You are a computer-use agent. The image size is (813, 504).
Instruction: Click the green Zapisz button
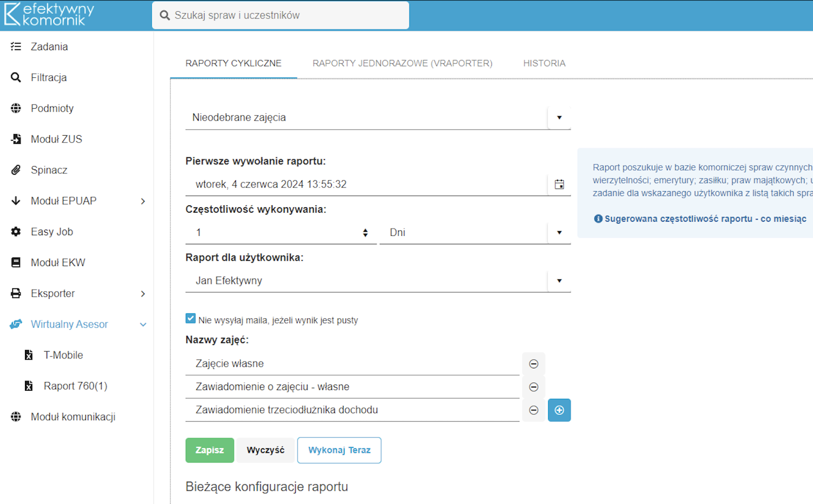209,450
